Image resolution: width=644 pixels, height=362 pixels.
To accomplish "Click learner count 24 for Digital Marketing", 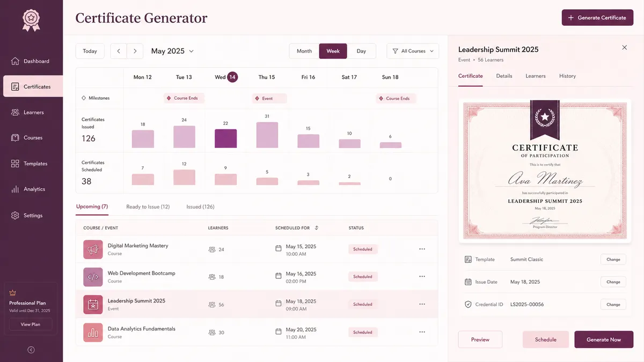I will click(x=216, y=249).
